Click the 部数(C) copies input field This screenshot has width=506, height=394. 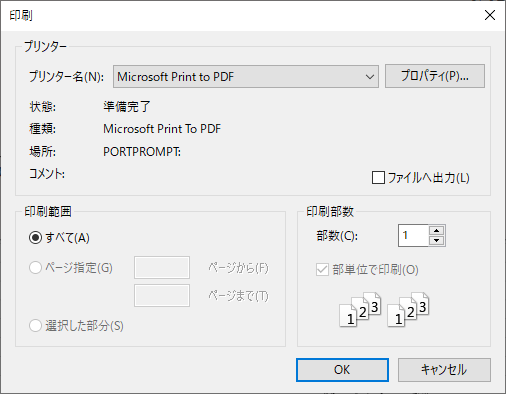pos(413,236)
